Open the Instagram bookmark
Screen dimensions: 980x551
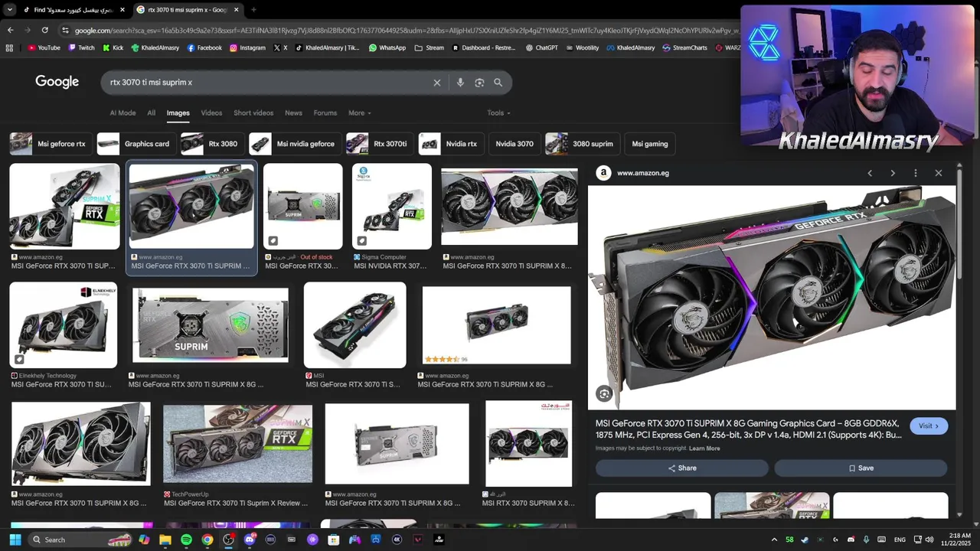(247, 47)
